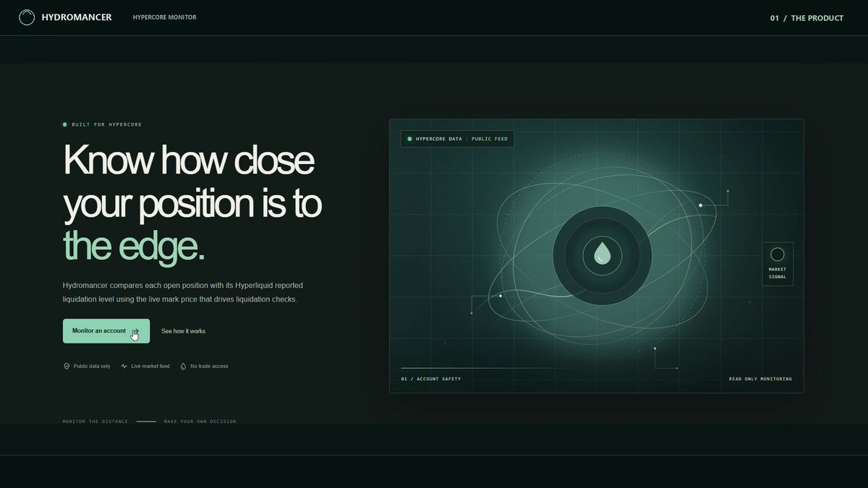
Task: Click the 'Know how close' headline line
Action: click(189, 160)
